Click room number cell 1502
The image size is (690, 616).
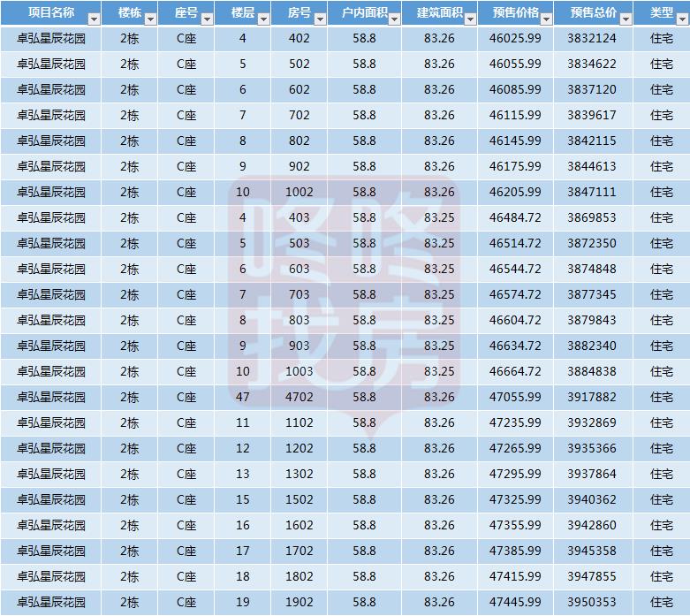point(300,499)
